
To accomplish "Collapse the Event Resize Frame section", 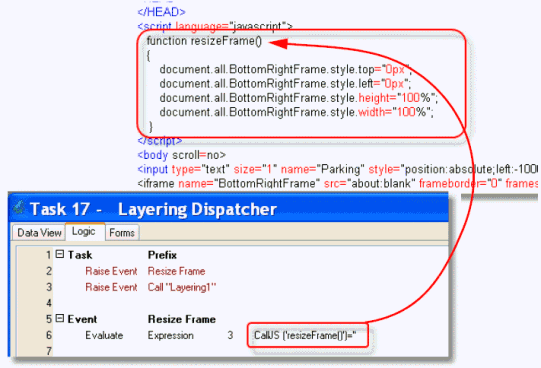I will 60,318.
